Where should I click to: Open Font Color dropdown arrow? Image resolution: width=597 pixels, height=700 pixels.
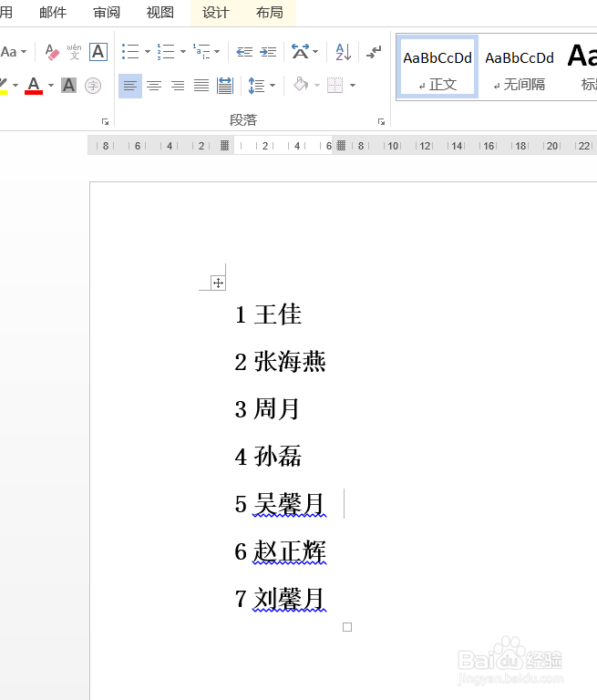(51, 86)
